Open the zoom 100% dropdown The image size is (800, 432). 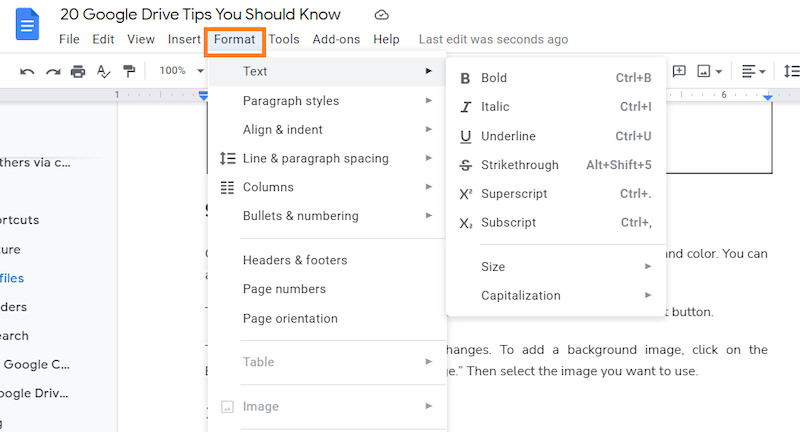click(182, 71)
